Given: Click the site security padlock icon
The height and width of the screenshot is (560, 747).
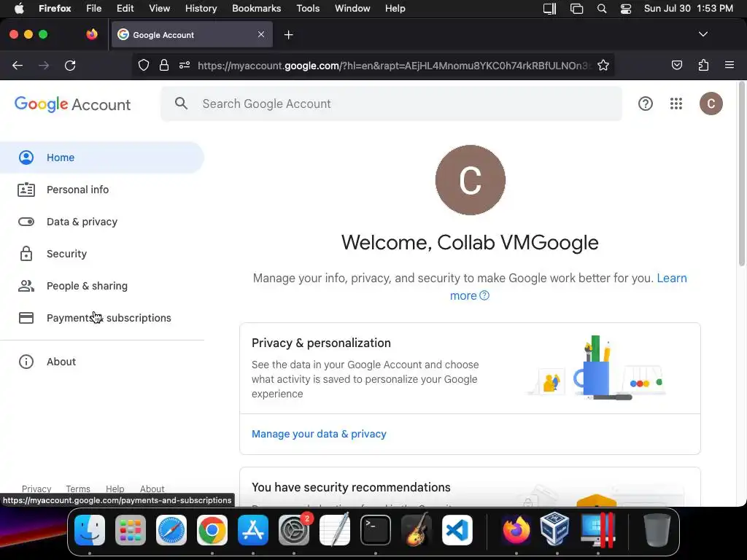Looking at the screenshot, I should [164, 65].
